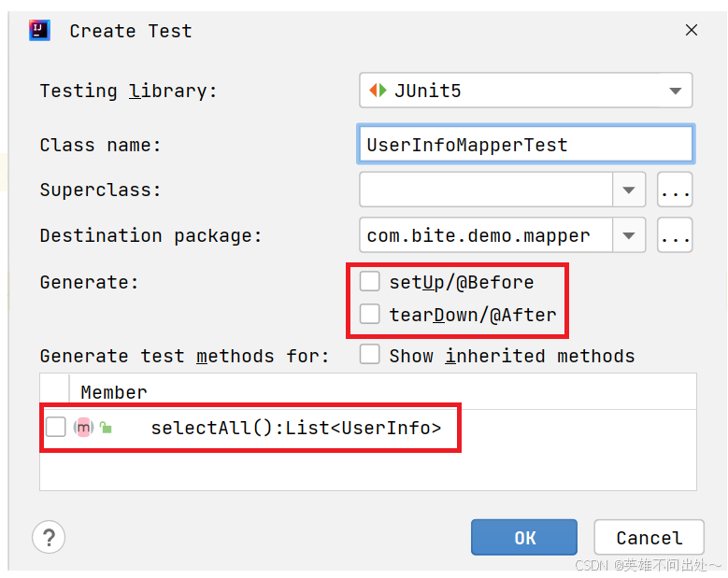Screen dimensions: 728x578
Task: Browse for Superclass with ellipsis button
Action: tap(675, 190)
